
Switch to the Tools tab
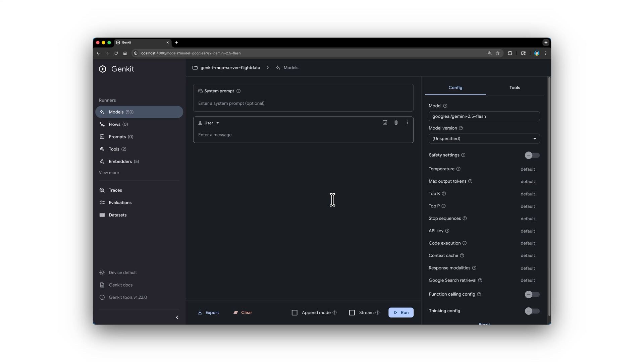click(515, 88)
